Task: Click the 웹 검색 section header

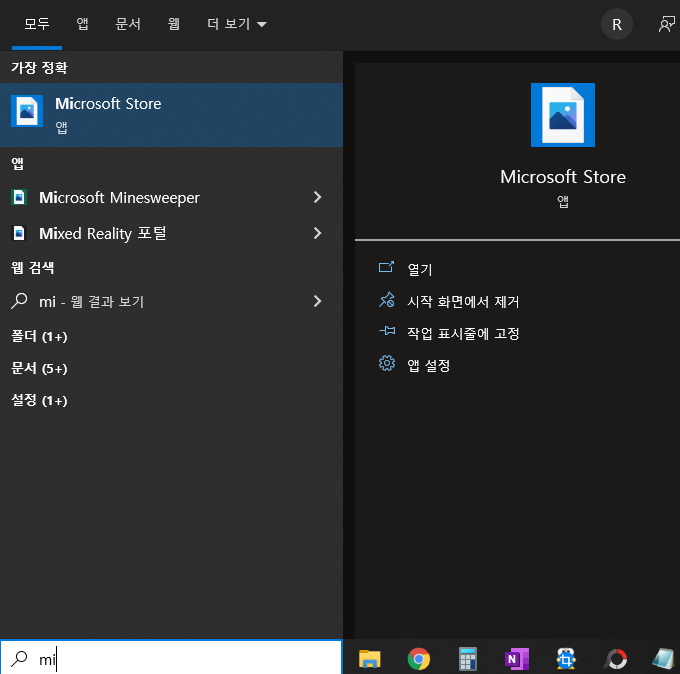Action: 33,268
